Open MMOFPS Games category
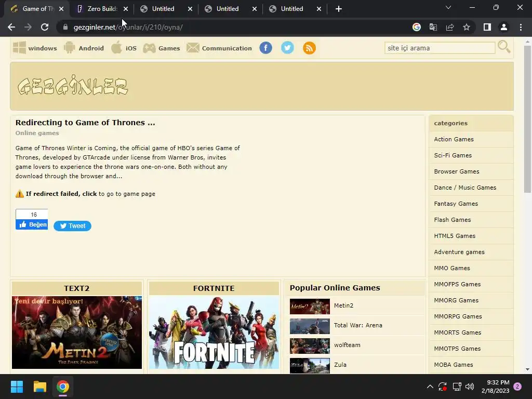This screenshot has height=399, width=532. click(457, 284)
